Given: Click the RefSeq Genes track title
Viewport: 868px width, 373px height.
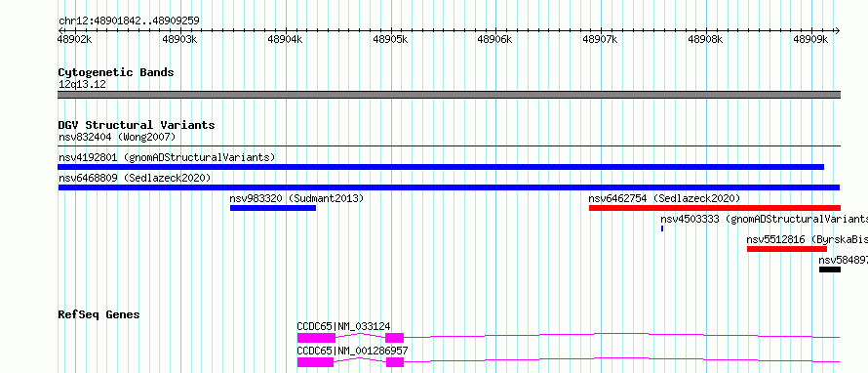Looking at the screenshot, I should [x=99, y=314].
